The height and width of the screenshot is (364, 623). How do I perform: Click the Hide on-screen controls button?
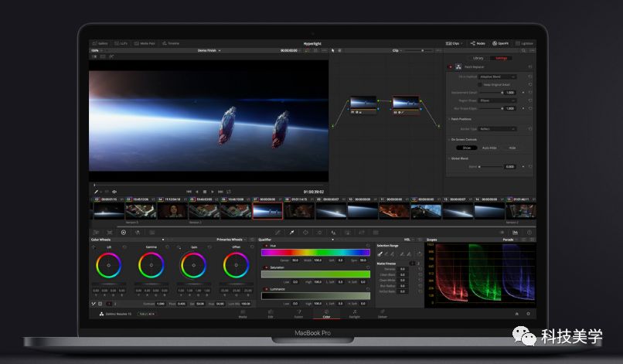click(512, 148)
